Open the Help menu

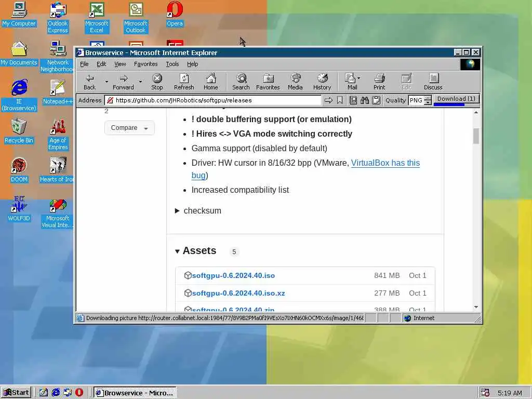pos(192,64)
